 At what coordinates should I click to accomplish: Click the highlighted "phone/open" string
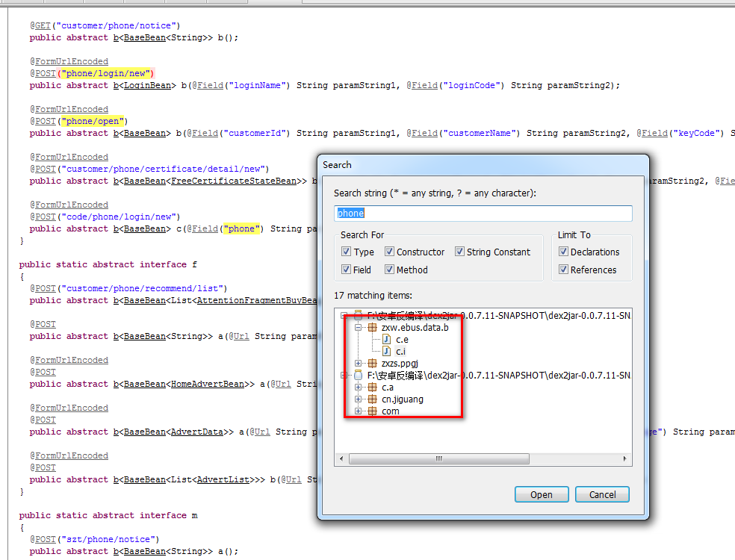[93, 122]
